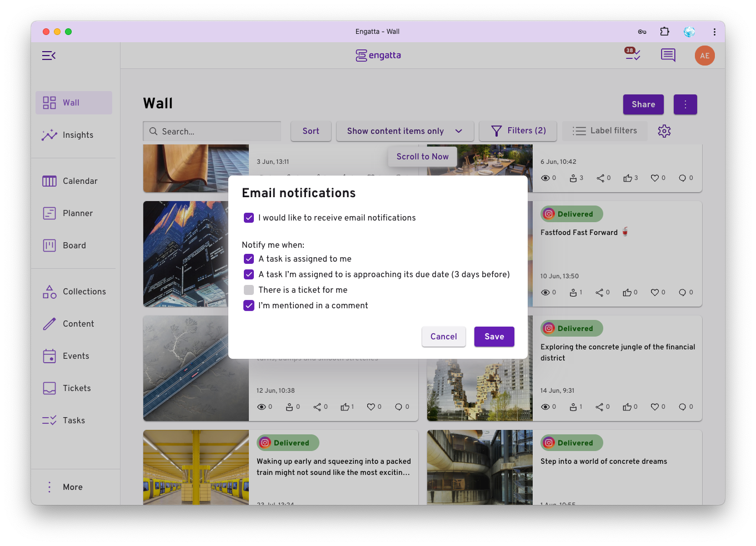This screenshot has width=756, height=546.
Task: Collapse the sidebar using the collapse icon
Action: [x=49, y=55]
